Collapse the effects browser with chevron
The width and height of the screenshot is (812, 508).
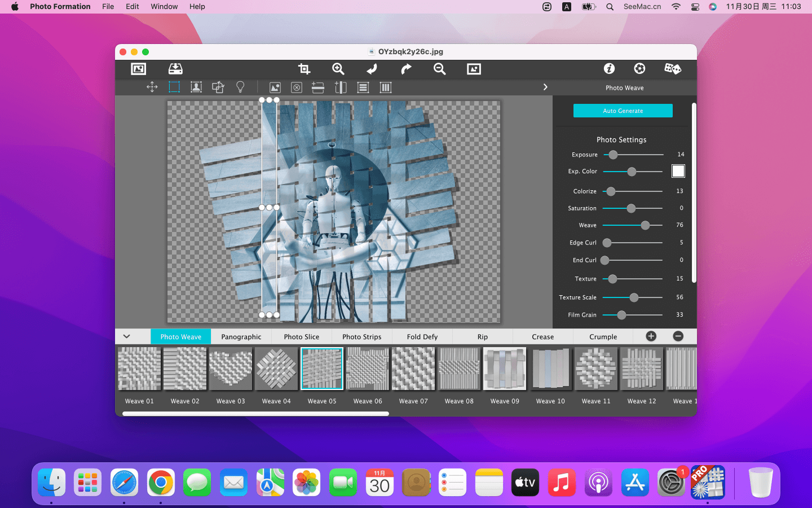tap(127, 336)
